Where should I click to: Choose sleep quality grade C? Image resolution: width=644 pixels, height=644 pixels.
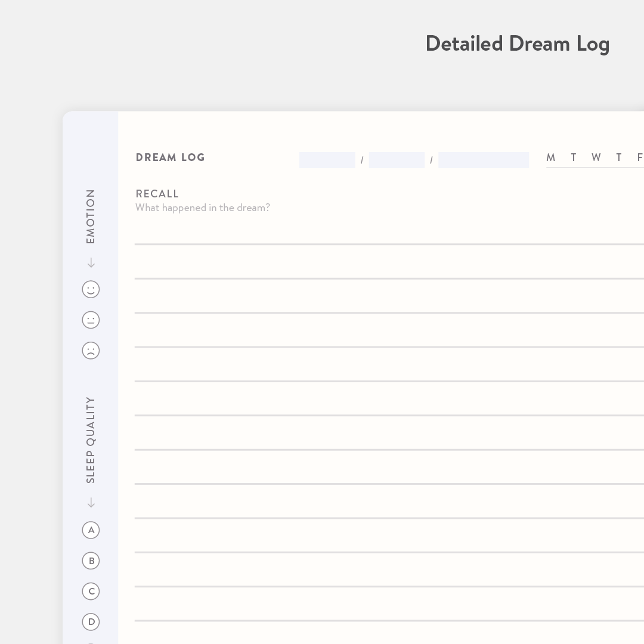(91, 592)
